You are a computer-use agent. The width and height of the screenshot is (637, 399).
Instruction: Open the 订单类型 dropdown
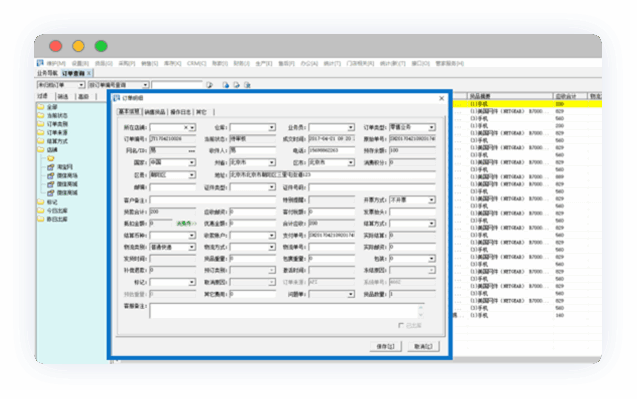(431, 128)
